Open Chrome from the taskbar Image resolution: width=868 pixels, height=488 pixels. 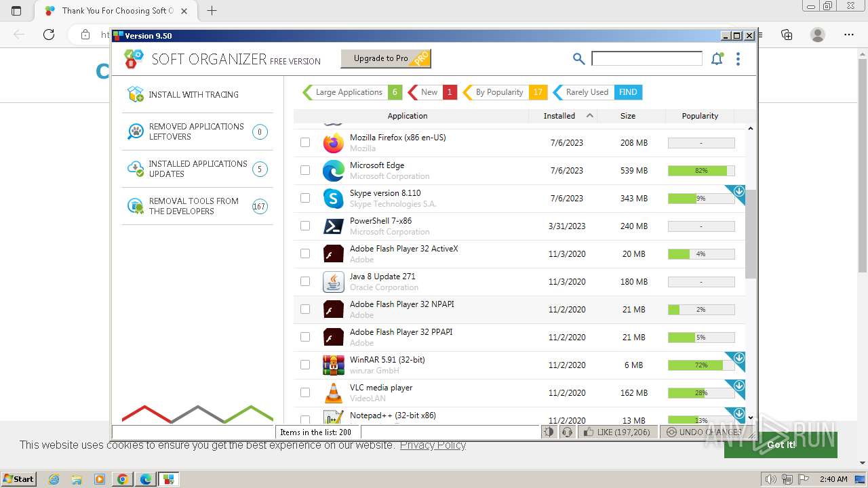pos(122,479)
